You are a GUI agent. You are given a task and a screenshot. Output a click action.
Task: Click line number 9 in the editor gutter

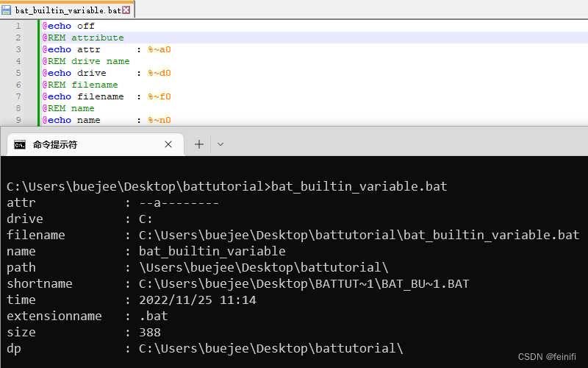[18, 120]
